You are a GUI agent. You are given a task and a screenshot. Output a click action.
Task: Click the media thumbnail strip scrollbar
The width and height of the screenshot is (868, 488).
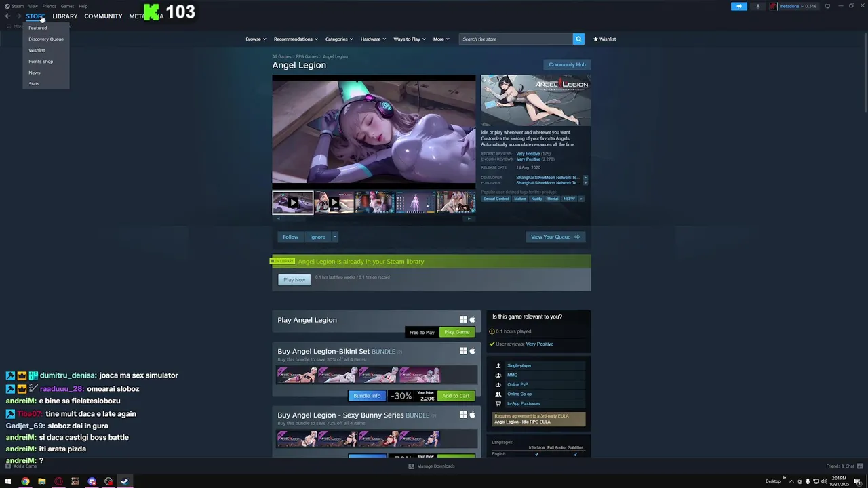tap(374, 218)
